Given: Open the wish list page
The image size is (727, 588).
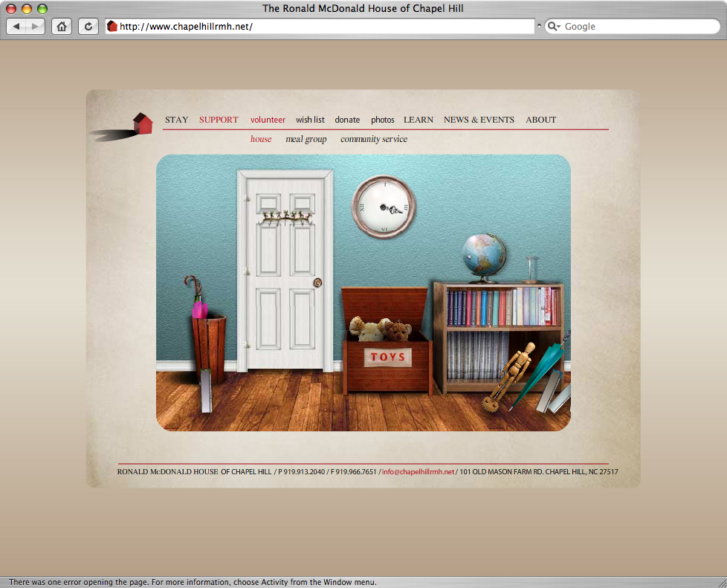Looking at the screenshot, I should tap(310, 120).
